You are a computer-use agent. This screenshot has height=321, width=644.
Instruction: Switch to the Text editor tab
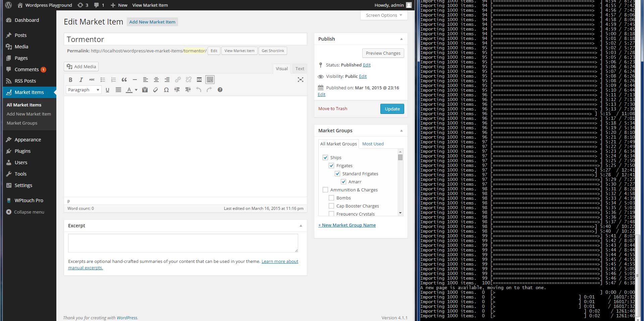pos(300,68)
